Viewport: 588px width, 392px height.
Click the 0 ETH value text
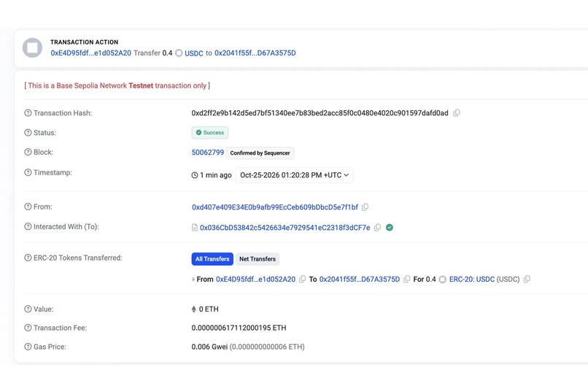point(209,309)
